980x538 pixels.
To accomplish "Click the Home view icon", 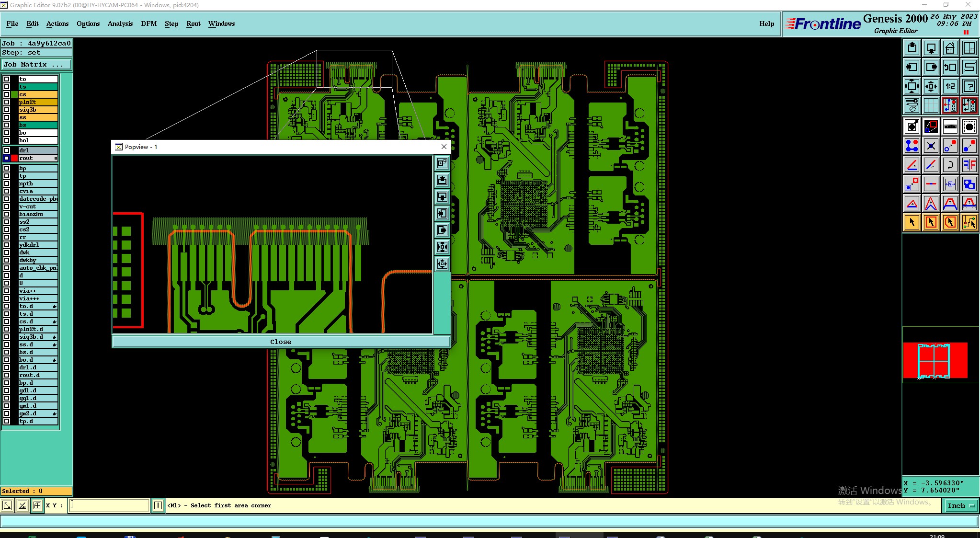I will [950, 48].
